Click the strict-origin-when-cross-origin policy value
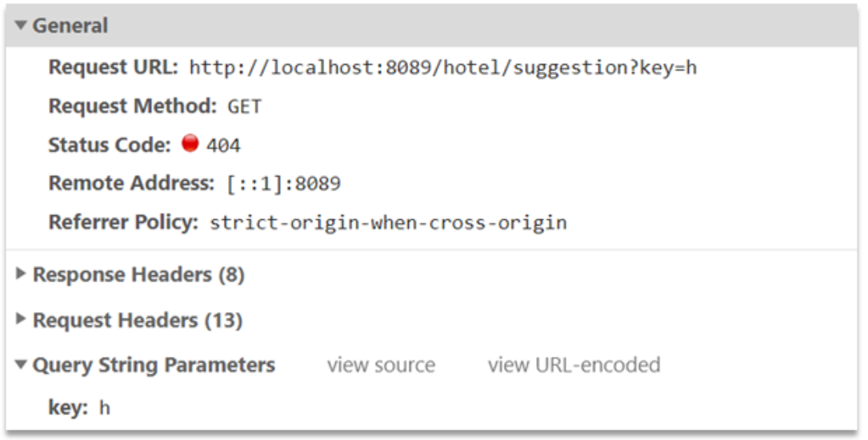Screen dimensions: 868x440 pyautogui.click(x=388, y=223)
